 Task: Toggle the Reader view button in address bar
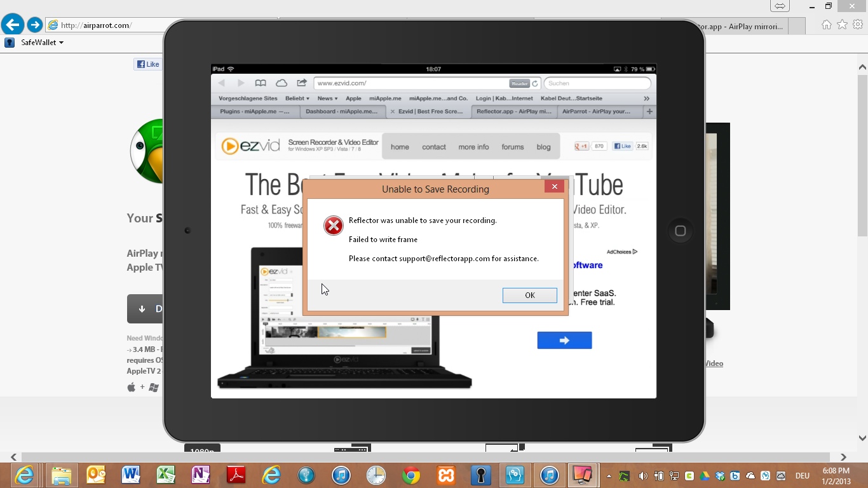pos(519,83)
